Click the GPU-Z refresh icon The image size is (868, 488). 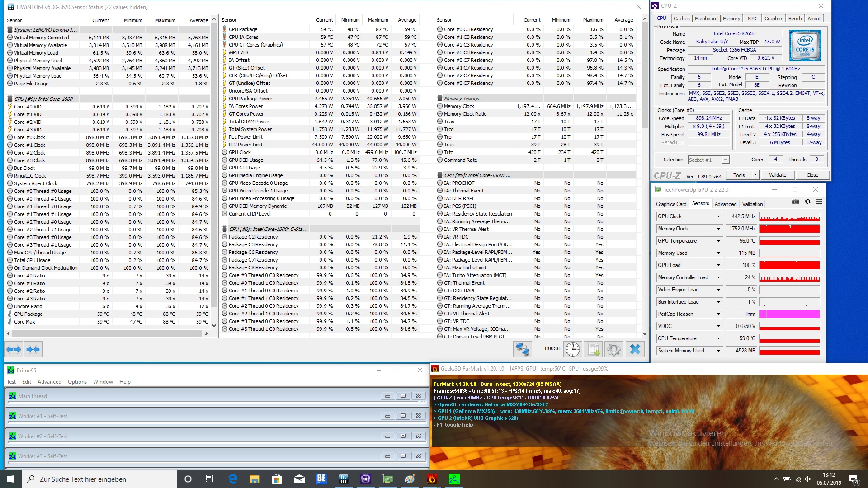[807, 202]
